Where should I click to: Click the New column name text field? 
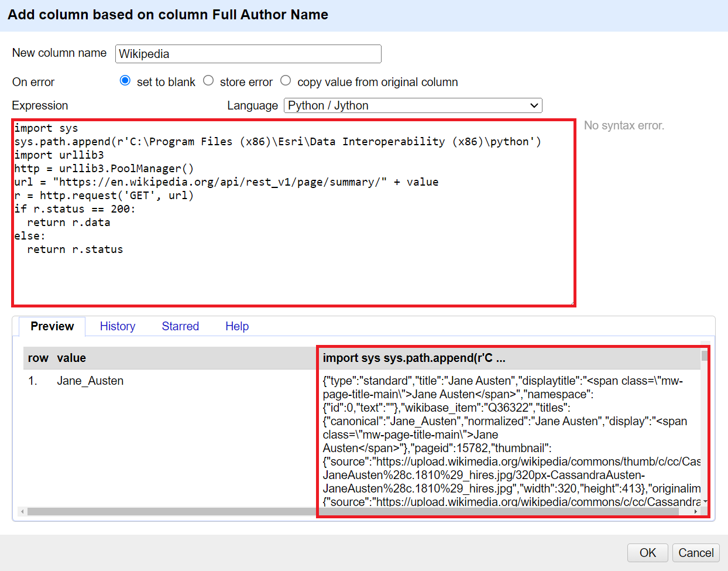tap(248, 54)
